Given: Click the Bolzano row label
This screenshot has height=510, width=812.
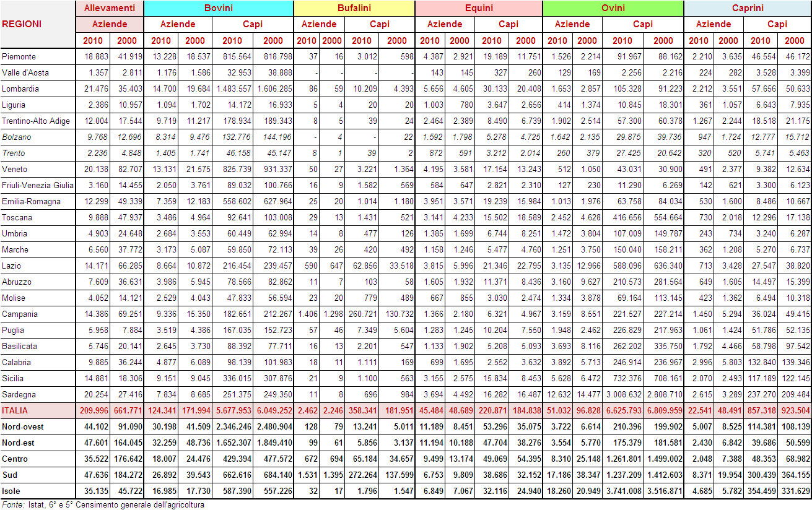Looking at the screenshot, I should (15, 137).
